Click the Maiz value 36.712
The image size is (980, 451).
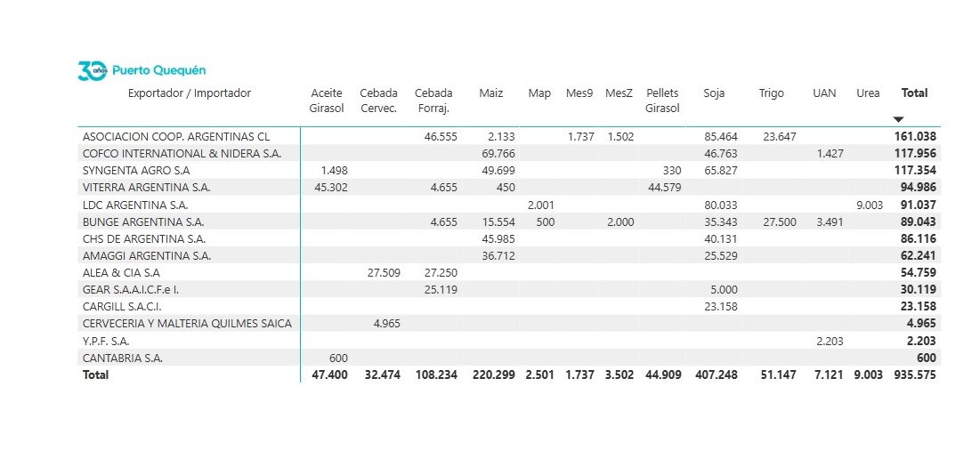pos(498,255)
